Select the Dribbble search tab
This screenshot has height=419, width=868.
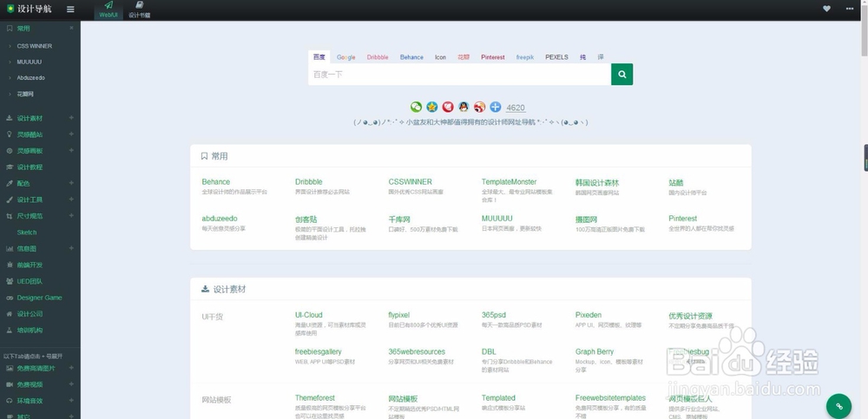378,57
